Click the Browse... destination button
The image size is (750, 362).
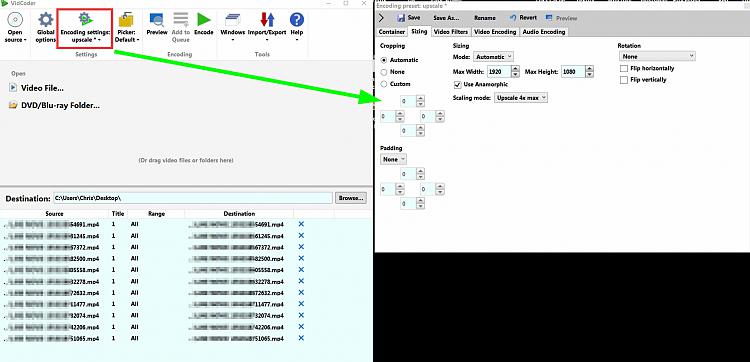[351, 198]
